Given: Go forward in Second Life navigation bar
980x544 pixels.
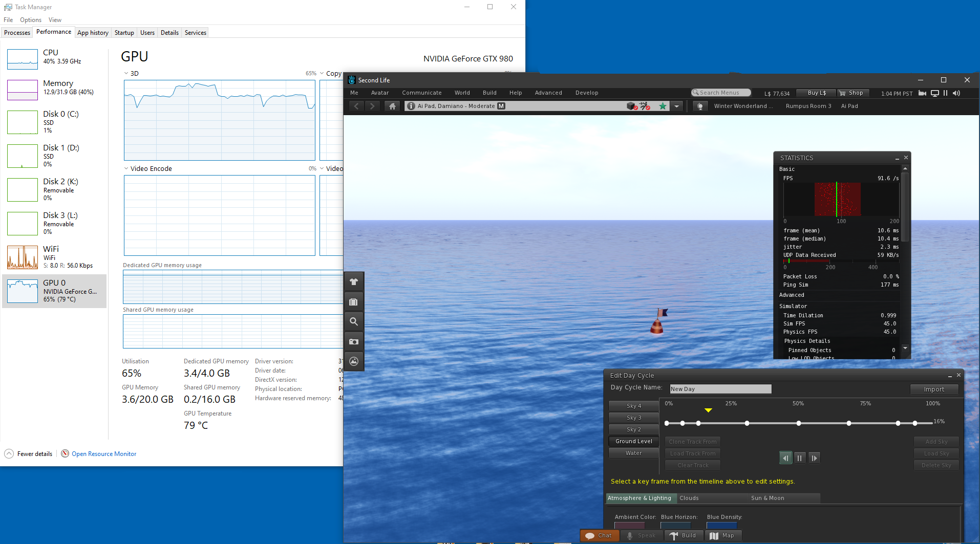Looking at the screenshot, I should [373, 106].
